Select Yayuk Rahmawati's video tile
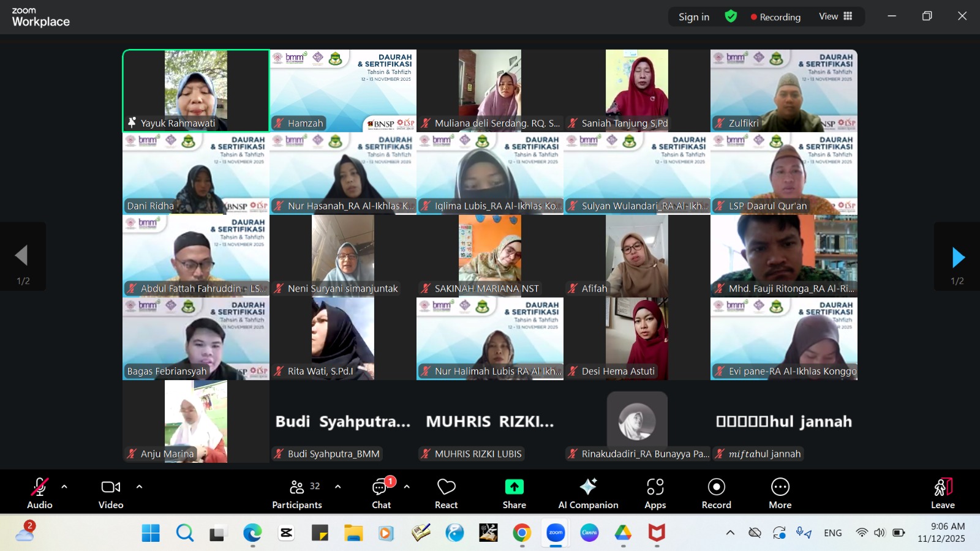 click(x=196, y=86)
